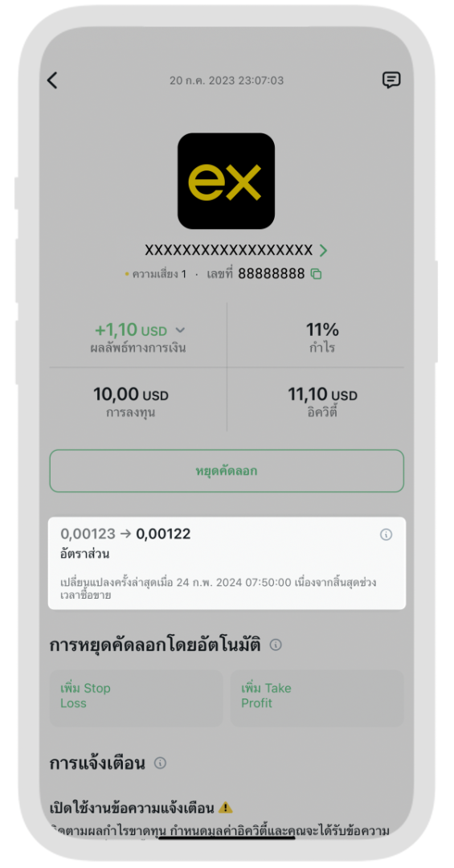Tap the 0,00123 → 0,00122 ratio card

click(227, 563)
